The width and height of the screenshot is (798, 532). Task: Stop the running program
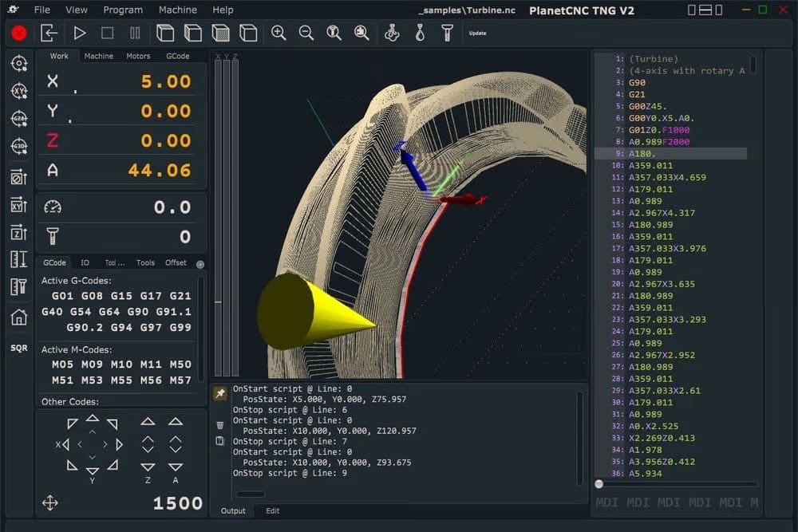108,33
